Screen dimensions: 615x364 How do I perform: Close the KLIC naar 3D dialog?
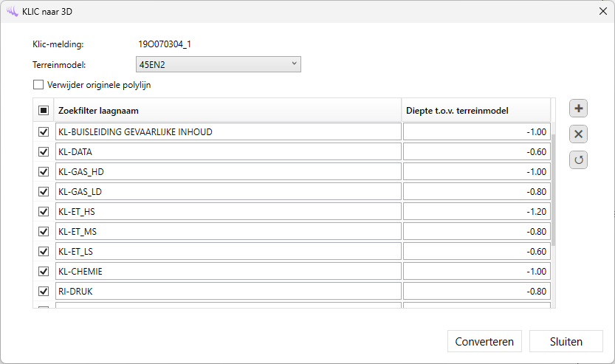click(x=602, y=11)
